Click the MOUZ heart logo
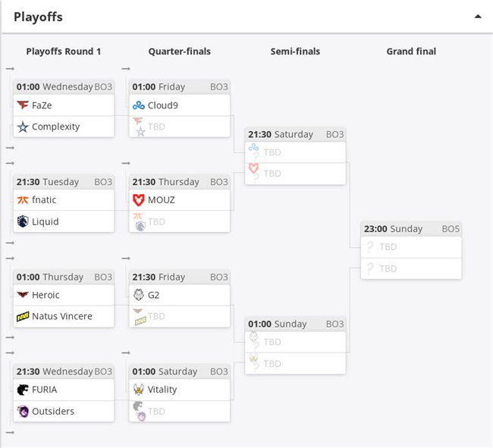Viewport: 493px width, 448px height. click(x=138, y=200)
